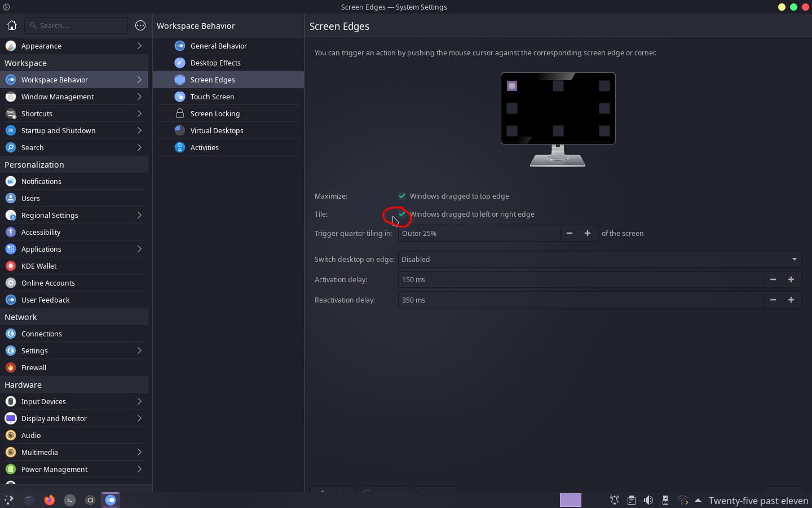Image resolution: width=812 pixels, height=508 pixels.
Task: Click the Activities icon
Action: (180, 147)
